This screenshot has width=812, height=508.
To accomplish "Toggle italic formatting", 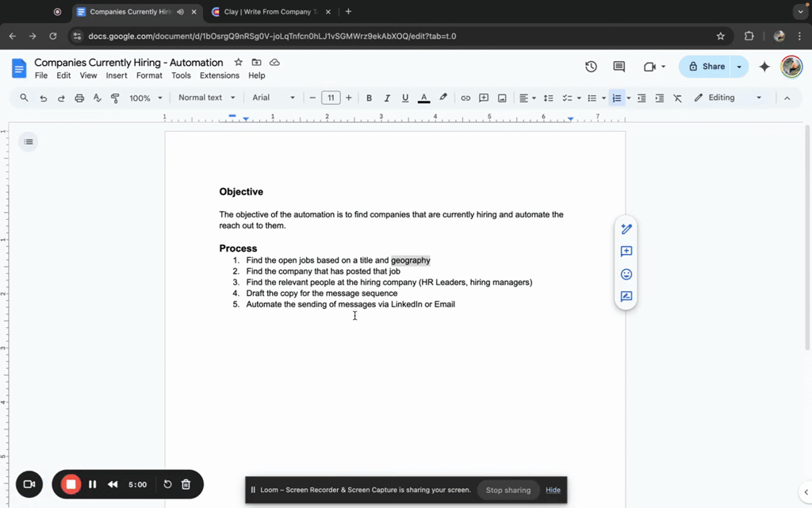I will (x=387, y=98).
